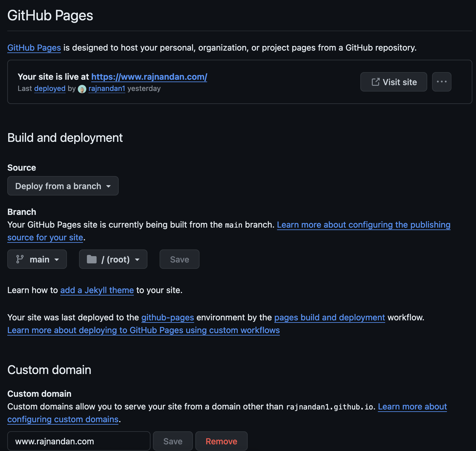476x451 pixels.
Task: Expand the Deploy from a branch dropdown
Action: coord(63,186)
